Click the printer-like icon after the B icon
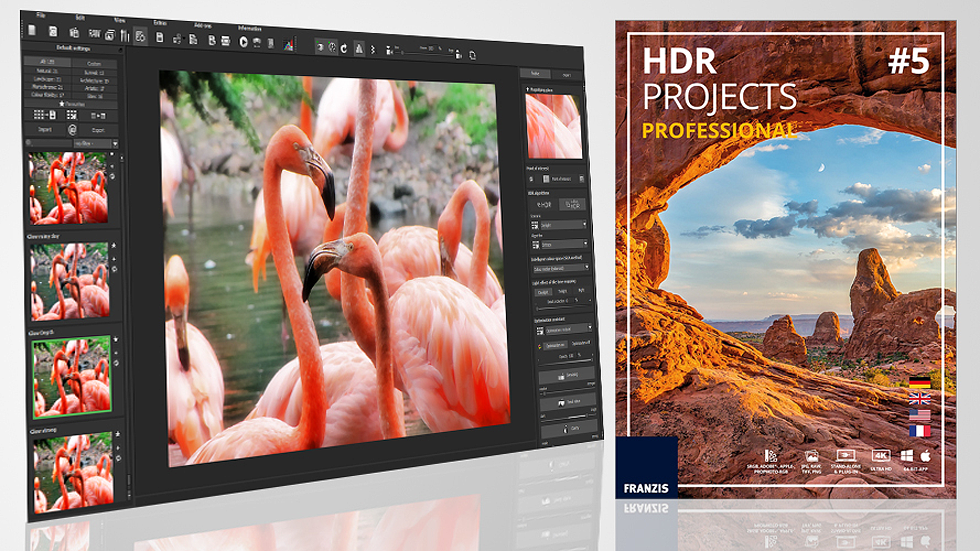Screen dimensions: 980x551 tap(225, 41)
